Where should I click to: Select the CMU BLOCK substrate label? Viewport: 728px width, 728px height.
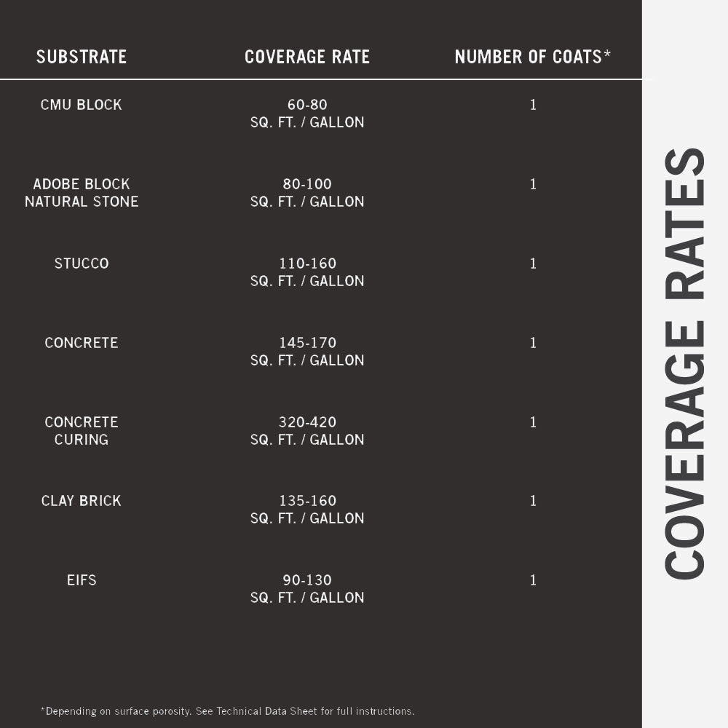pyautogui.click(x=82, y=105)
